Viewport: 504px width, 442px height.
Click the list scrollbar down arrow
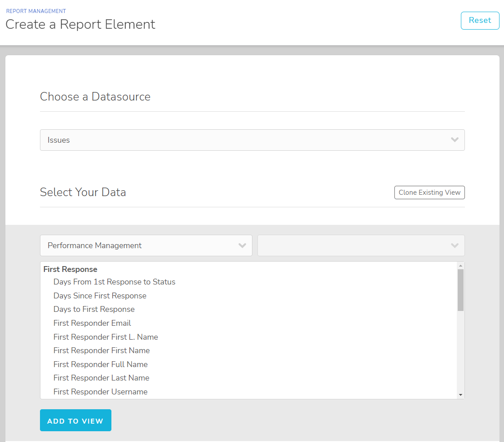point(460,395)
